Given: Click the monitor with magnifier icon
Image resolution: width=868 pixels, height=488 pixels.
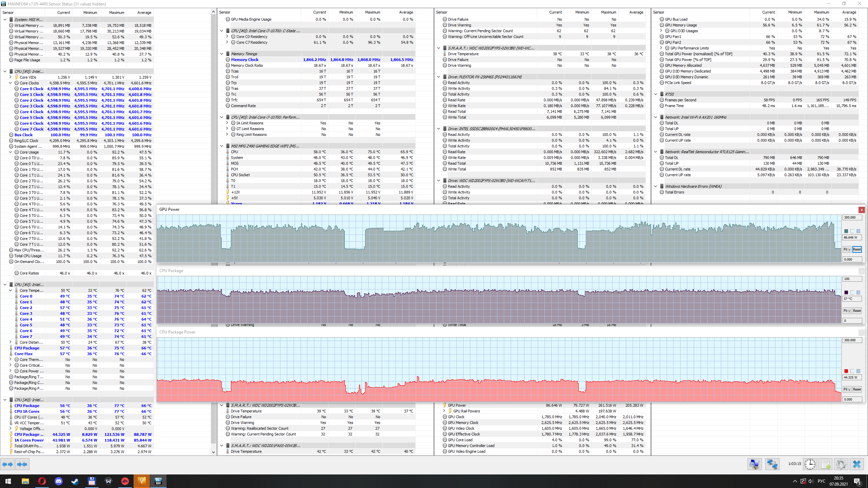Looking at the screenshot, I should click(x=754, y=464).
